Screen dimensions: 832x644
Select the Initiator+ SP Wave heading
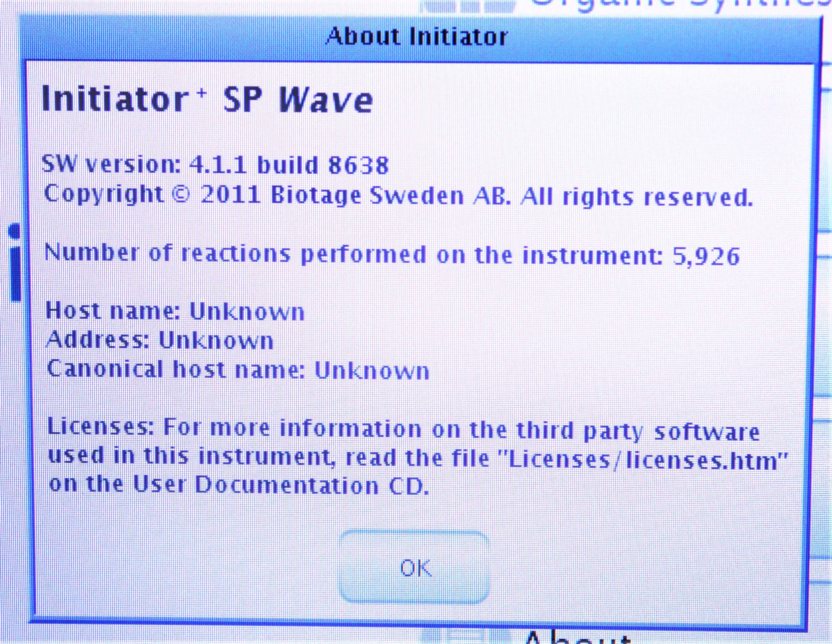207,99
